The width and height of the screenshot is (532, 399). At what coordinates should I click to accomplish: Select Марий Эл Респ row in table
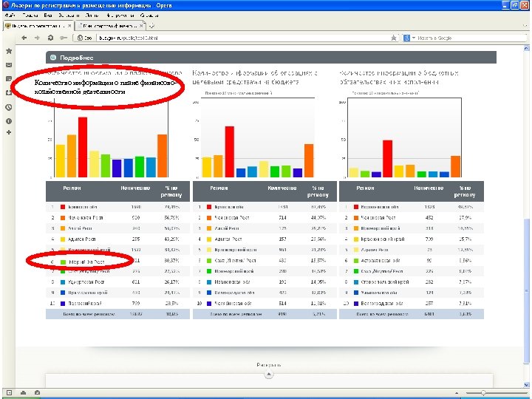click(117, 261)
